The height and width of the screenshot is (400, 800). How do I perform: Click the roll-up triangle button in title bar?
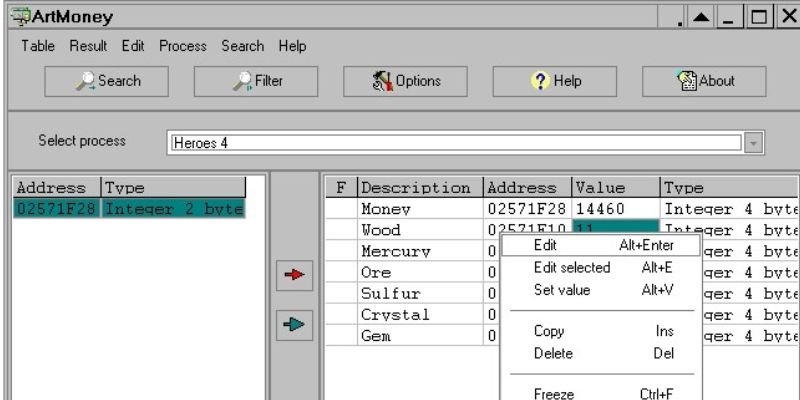click(702, 17)
